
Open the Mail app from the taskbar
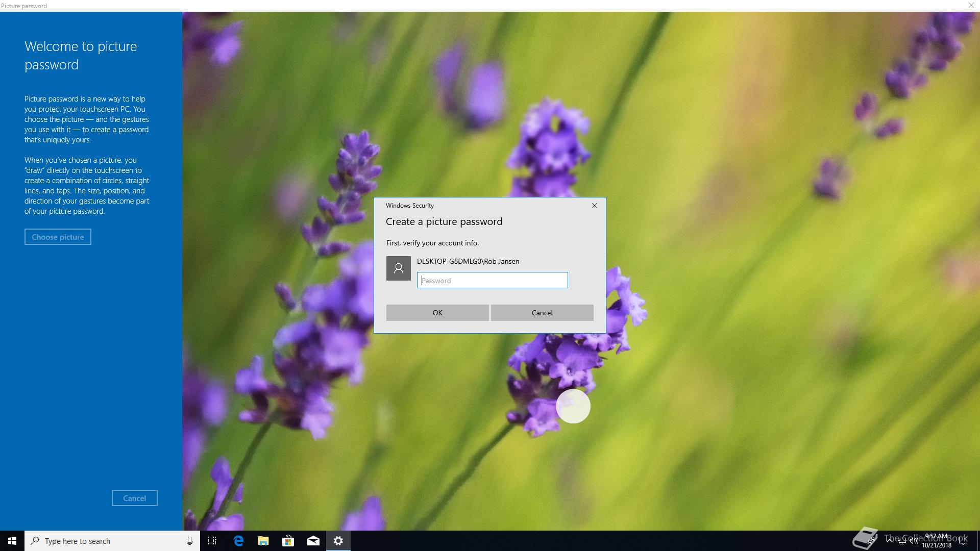coord(313,541)
